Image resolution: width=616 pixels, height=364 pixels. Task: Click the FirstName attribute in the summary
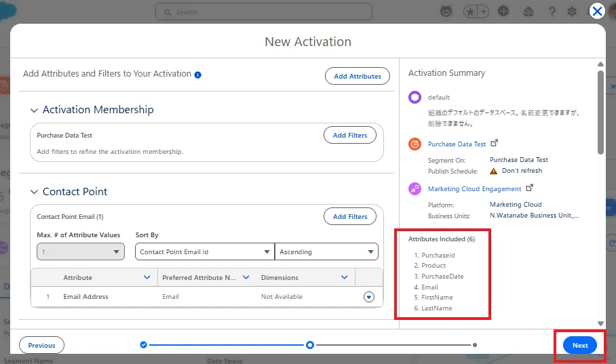click(x=437, y=298)
